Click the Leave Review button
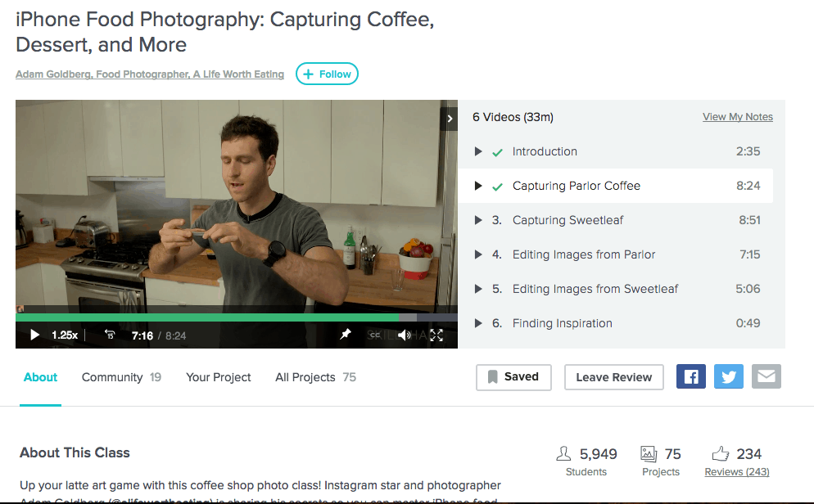This screenshot has width=814, height=504. click(613, 377)
